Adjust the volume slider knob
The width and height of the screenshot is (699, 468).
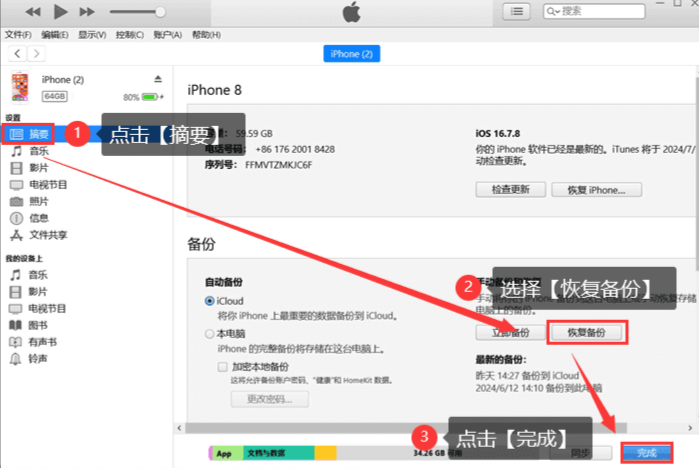160,12
